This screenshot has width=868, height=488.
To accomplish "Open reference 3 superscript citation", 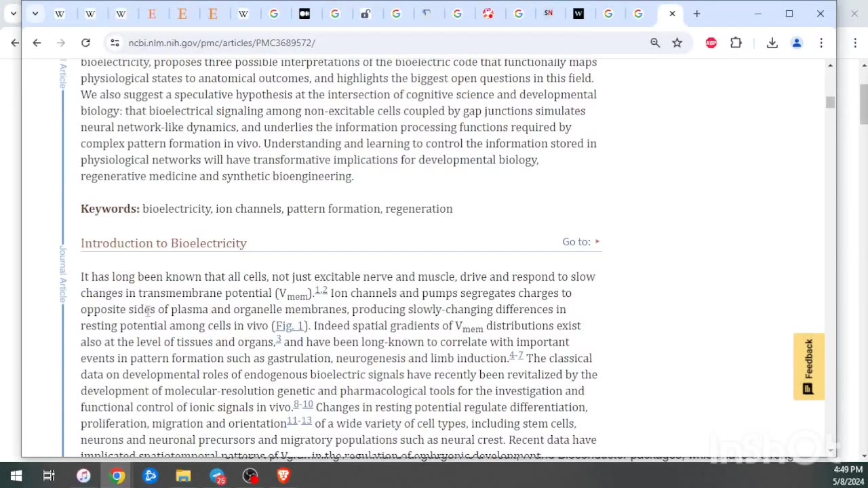I will coord(278,339).
